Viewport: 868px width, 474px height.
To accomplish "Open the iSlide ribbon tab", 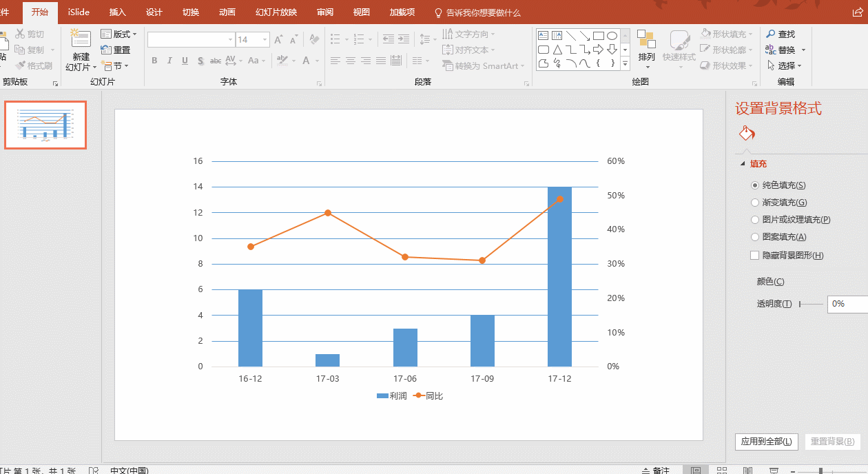I will point(79,12).
